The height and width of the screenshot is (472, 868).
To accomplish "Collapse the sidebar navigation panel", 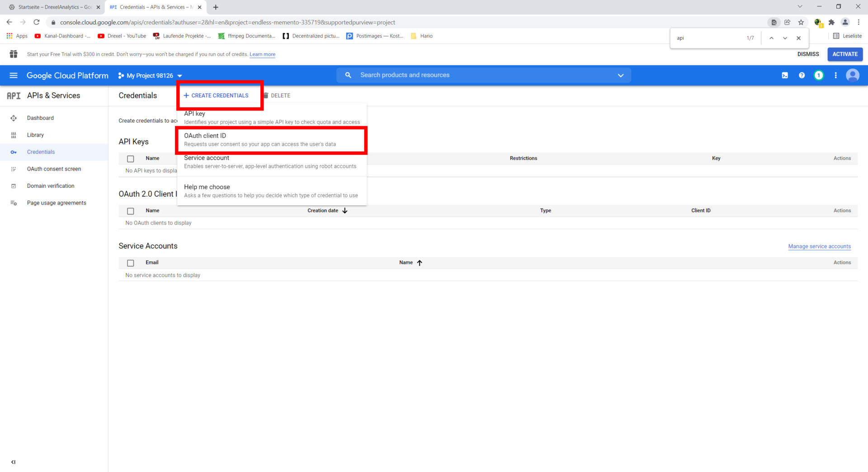I will (x=13, y=462).
